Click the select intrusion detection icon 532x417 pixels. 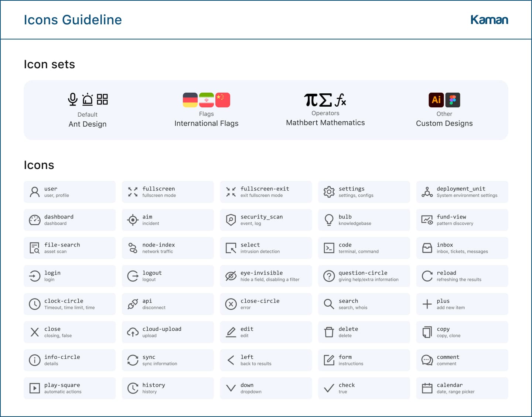pyautogui.click(x=231, y=248)
